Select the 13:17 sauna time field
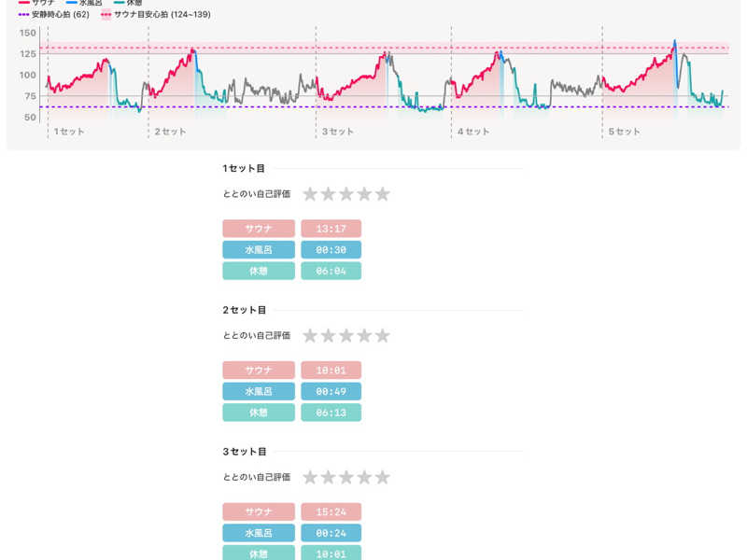 pos(331,229)
